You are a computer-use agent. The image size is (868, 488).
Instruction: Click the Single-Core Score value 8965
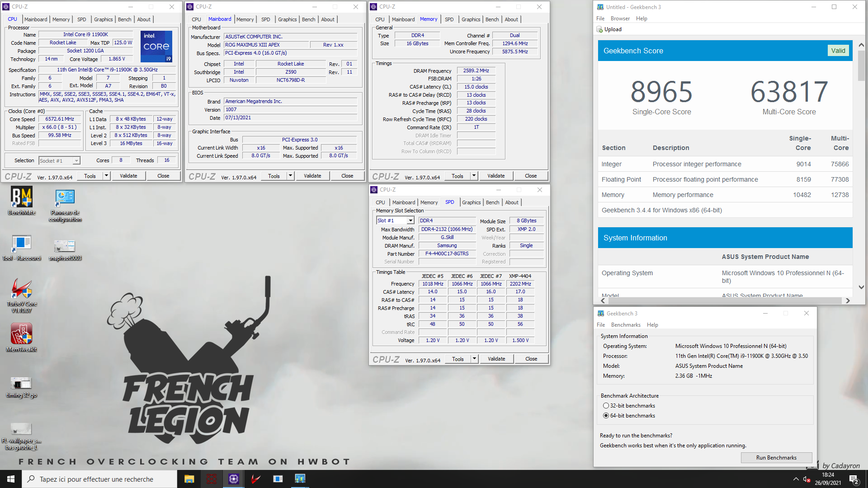click(661, 92)
